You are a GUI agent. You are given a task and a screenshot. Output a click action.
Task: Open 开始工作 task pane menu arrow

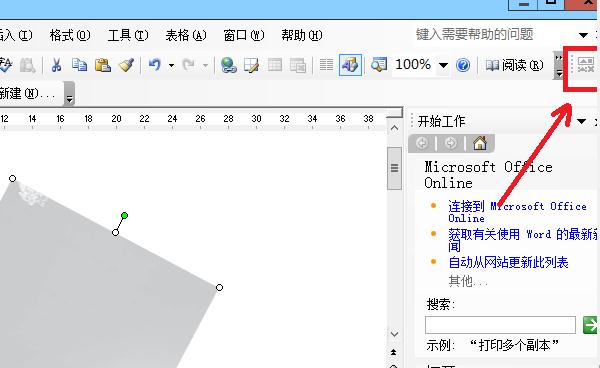pos(582,122)
